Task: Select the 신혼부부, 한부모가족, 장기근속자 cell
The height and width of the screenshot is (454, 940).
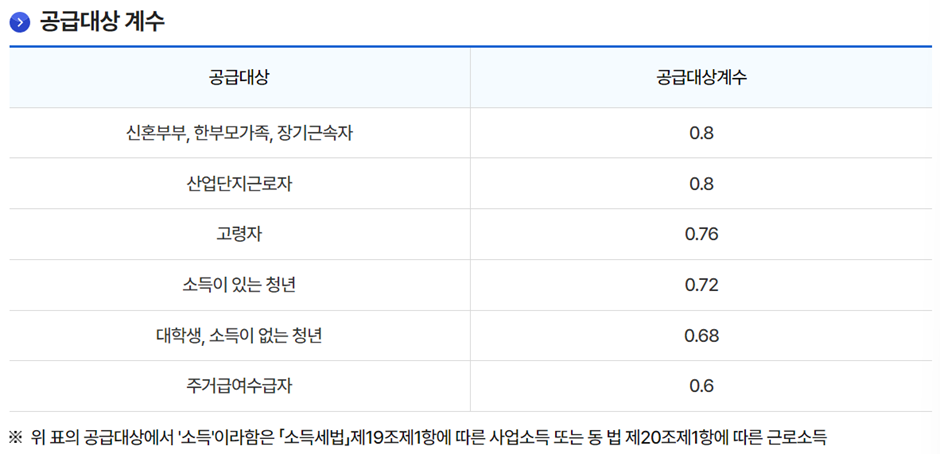Action: (239, 133)
